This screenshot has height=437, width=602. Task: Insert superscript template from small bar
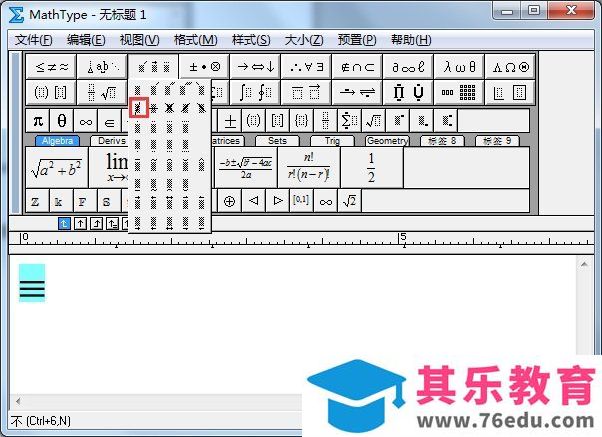[x=397, y=121]
